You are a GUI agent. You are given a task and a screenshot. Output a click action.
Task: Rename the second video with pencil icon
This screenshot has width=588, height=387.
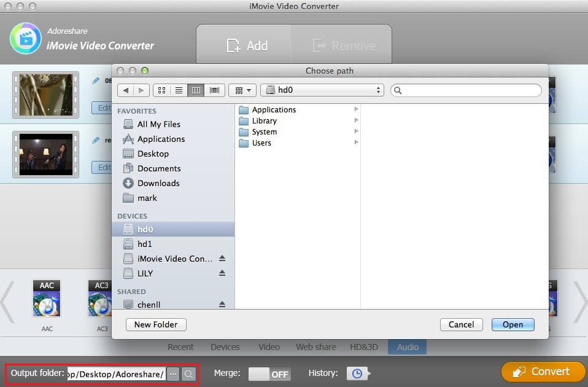pyautogui.click(x=96, y=141)
